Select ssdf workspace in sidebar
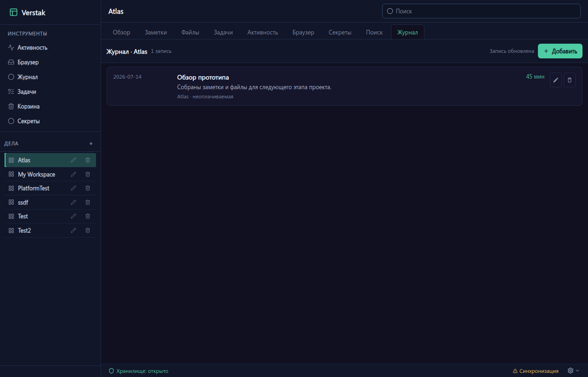588x377 pixels. click(x=51, y=202)
